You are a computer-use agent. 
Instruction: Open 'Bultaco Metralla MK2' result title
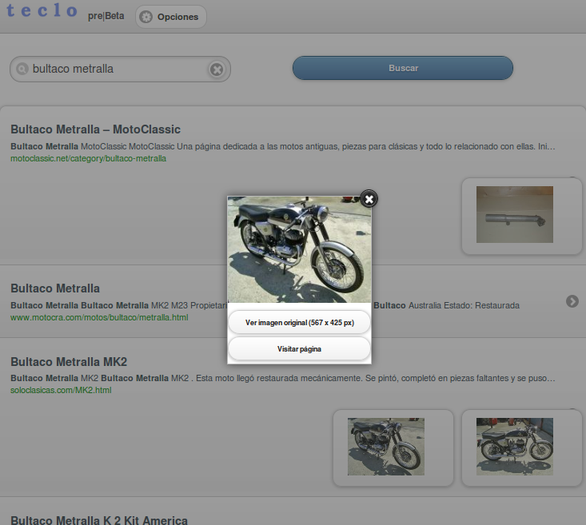[69, 362]
